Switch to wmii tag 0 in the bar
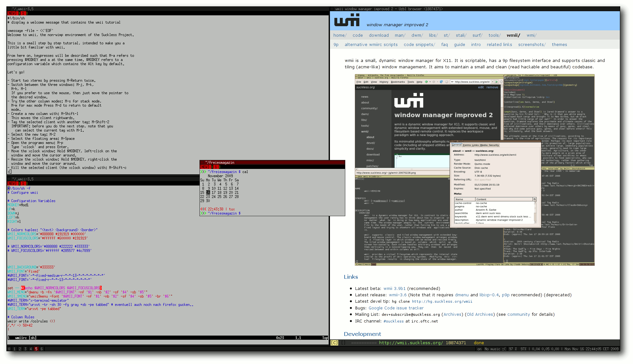This screenshot has height=364, width=633. click(9, 349)
